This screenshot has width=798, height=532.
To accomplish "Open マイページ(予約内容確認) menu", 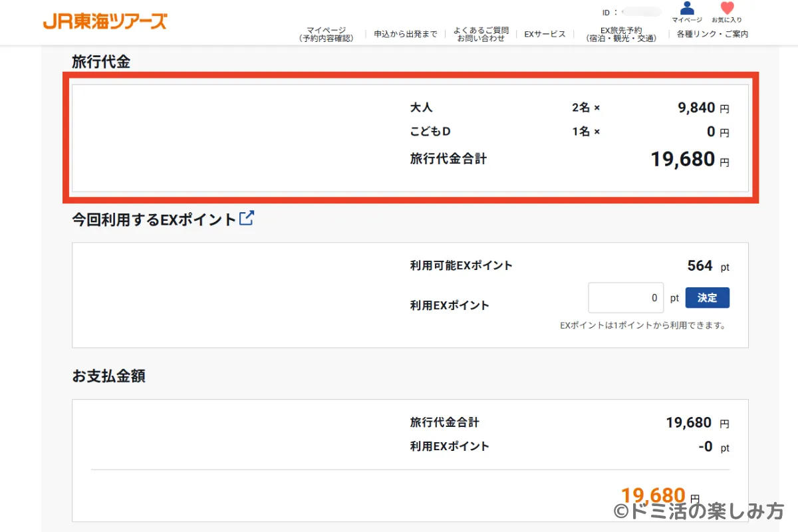I will pos(326,34).
